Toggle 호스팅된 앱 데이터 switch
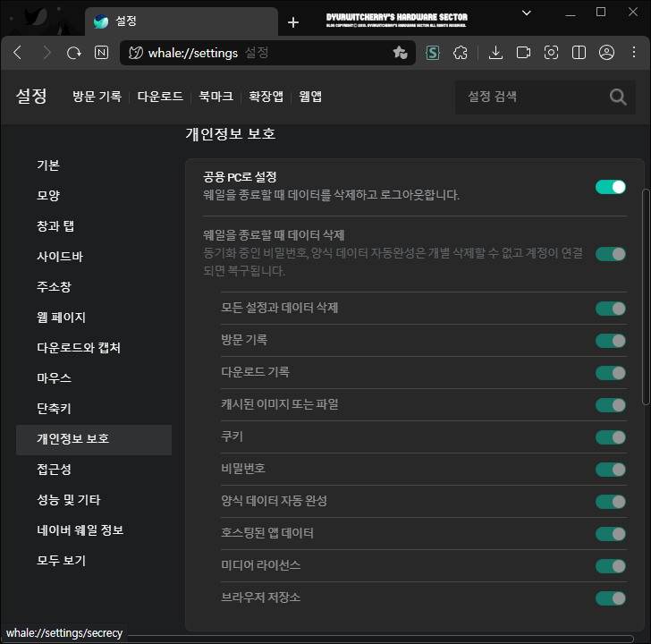651x644 pixels. (x=610, y=534)
